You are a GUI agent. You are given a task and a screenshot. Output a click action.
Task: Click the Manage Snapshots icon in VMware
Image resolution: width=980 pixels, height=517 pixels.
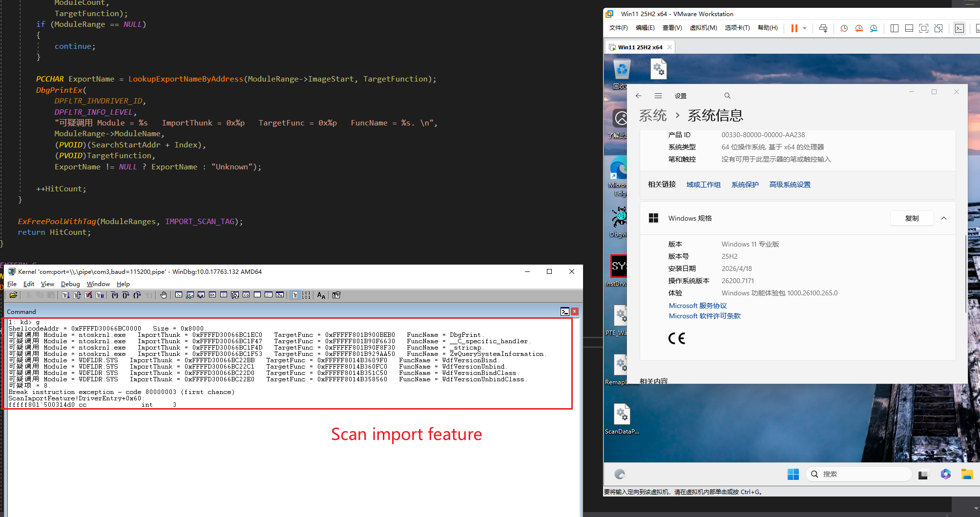(x=874, y=28)
